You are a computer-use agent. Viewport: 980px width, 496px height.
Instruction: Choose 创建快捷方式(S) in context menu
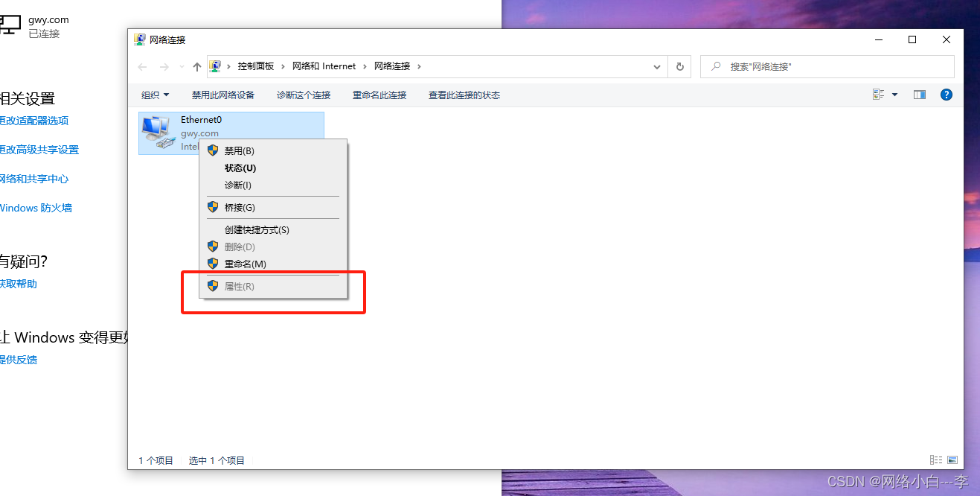point(273,229)
